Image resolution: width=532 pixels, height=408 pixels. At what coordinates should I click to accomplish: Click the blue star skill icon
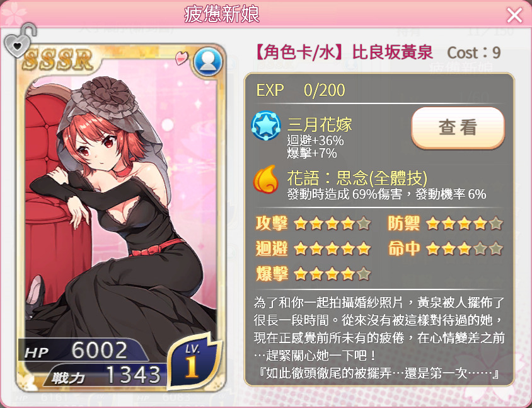click(266, 126)
